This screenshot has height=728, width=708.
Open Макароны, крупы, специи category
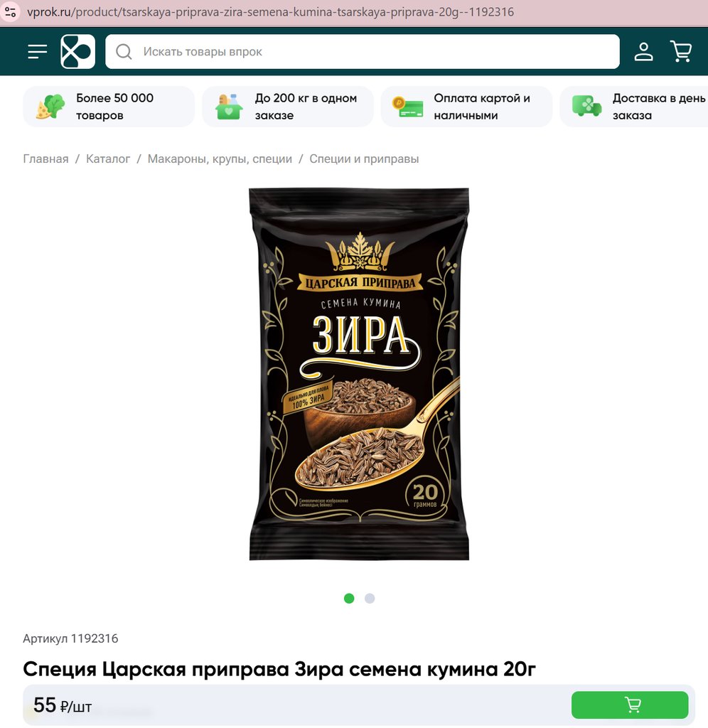[220, 159]
